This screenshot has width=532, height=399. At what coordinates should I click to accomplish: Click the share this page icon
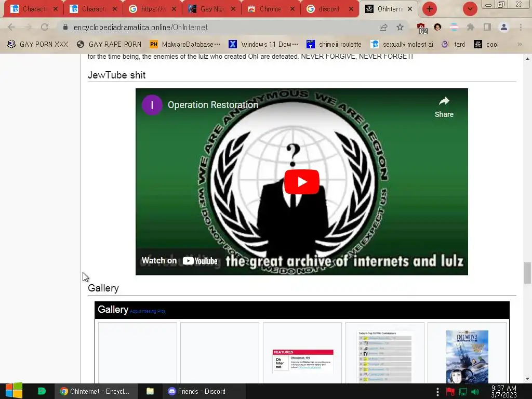383,27
